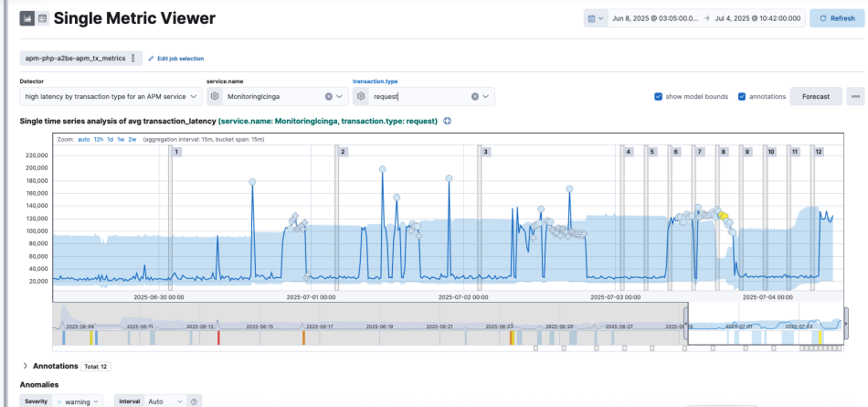Screen dimensions: 868x407
Task: Select annotation marker 10 on chart
Action: coord(771,152)
